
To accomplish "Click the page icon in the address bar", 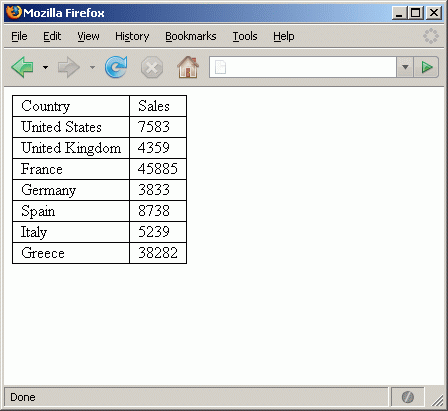I will [x=221, y=67].
